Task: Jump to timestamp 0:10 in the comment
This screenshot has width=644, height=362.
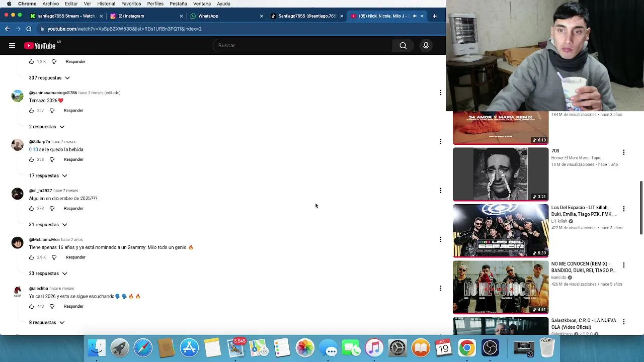Action: click(x=33, y=149)
